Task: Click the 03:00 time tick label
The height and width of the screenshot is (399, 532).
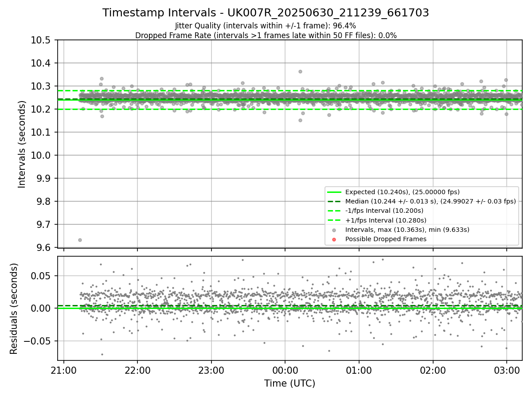Action: coord(507,370)
